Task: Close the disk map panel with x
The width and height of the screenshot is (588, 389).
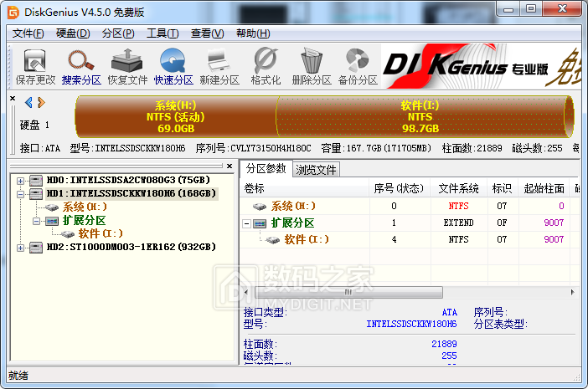Action: pos(13,99)
